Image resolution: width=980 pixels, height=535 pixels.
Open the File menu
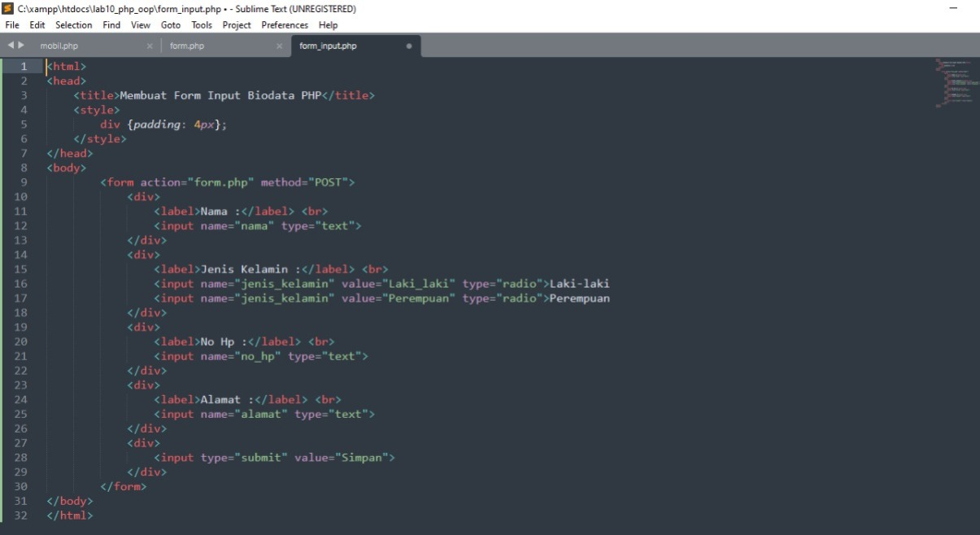(x=12, y=25)
